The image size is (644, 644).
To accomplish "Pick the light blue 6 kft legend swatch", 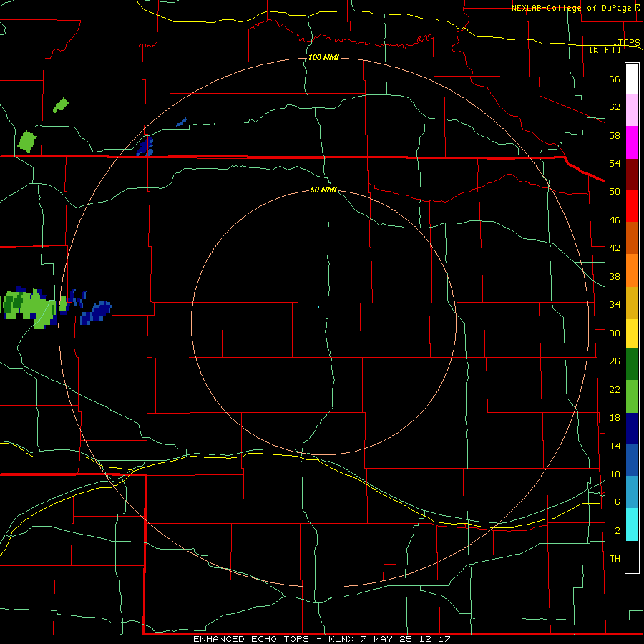I will coord(632,492).
